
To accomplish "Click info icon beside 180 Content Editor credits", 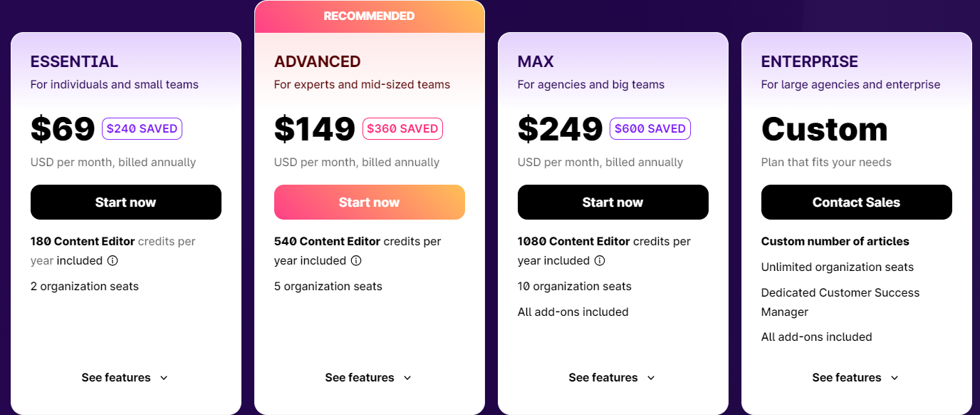I will 113,261.
